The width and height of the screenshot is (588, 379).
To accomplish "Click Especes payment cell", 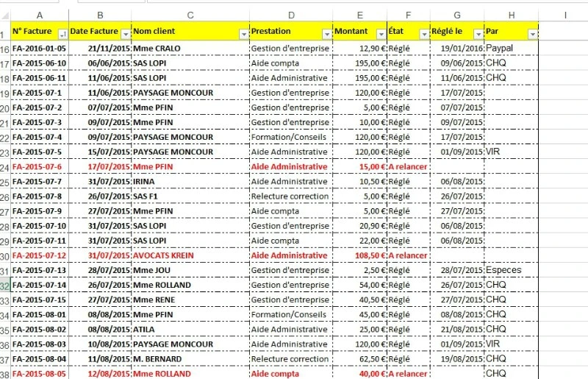I will (511, 270).
